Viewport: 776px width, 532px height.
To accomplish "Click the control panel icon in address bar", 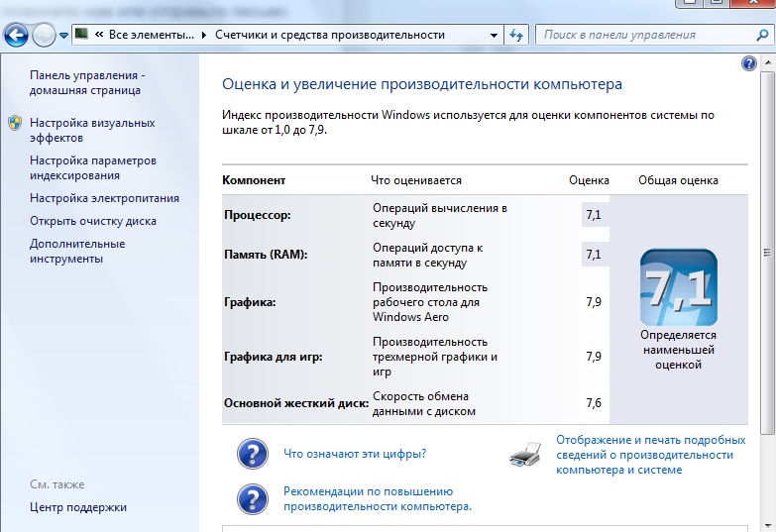I will 81,34.
